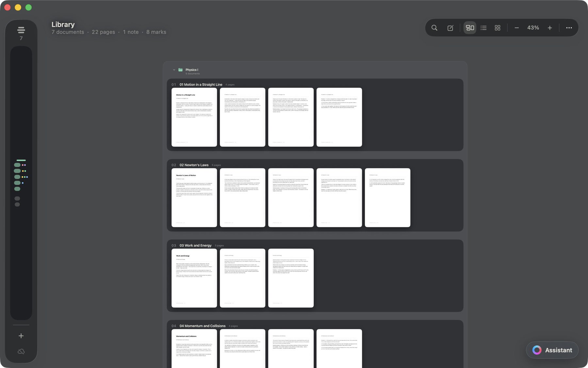Click the cloud sync off icon
588x368 pixels.
point(21,351)
